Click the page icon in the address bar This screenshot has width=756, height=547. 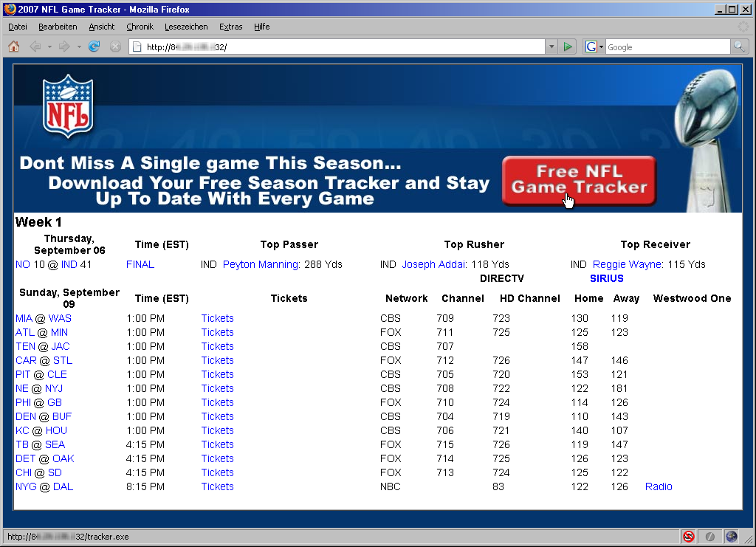(x=137, y=47)
